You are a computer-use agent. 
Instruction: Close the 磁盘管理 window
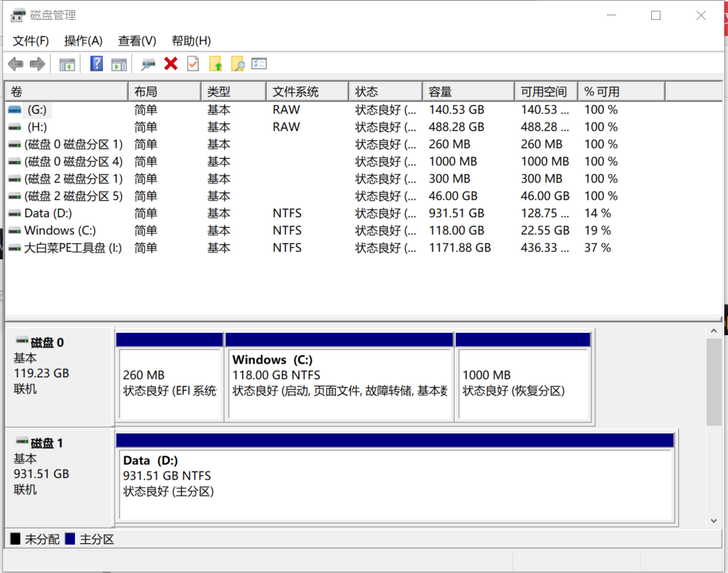coord(701,15)
